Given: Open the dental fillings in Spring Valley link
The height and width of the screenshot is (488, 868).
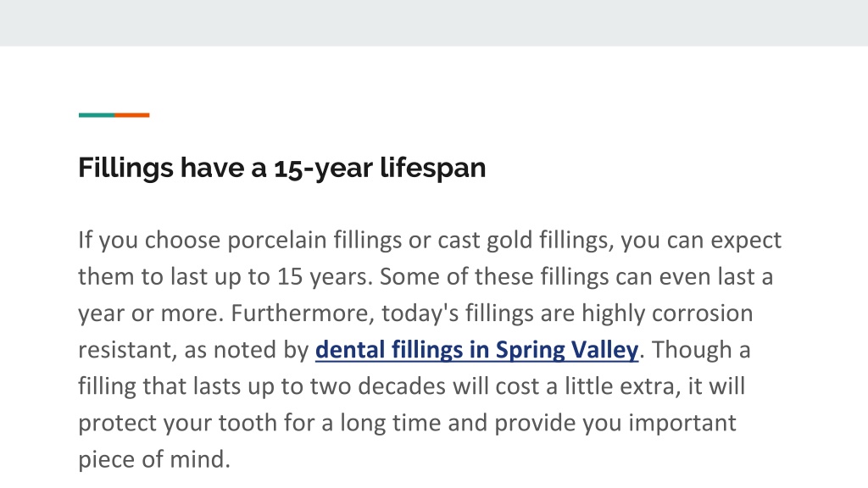Looking at the screenshot, I should coord(476,350).
